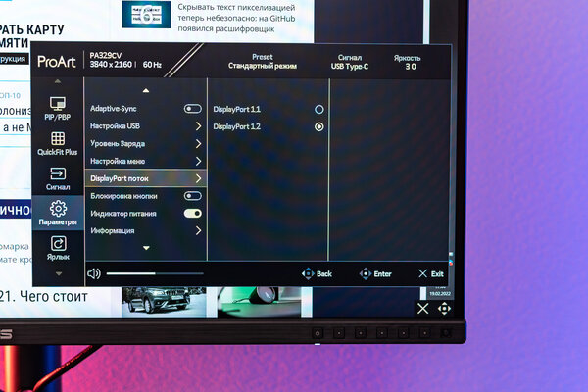Open the news thumbnail beside GitHub headline
The image size is (588, 392).
[x=146, y=15]
